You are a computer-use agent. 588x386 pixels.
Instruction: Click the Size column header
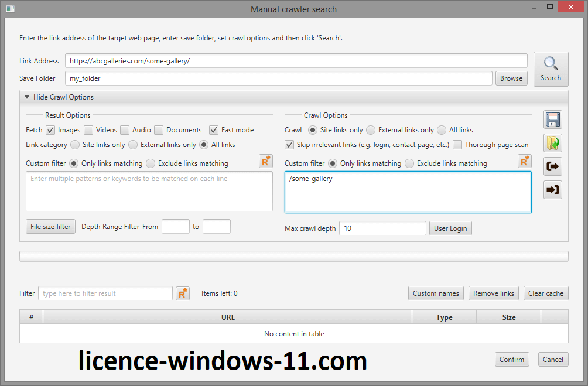pos(508,317)
